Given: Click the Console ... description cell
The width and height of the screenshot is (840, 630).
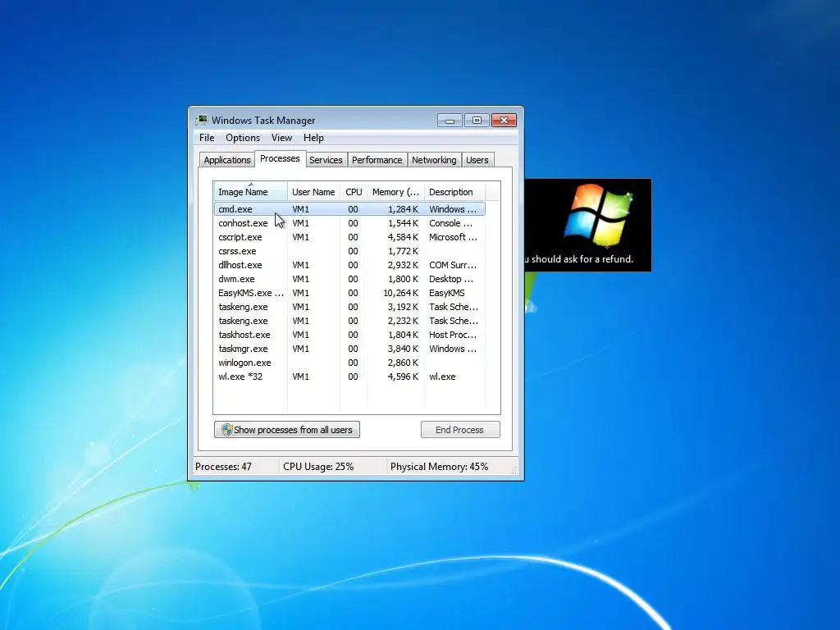Looking at the screenshot, I should pos(450,223).
